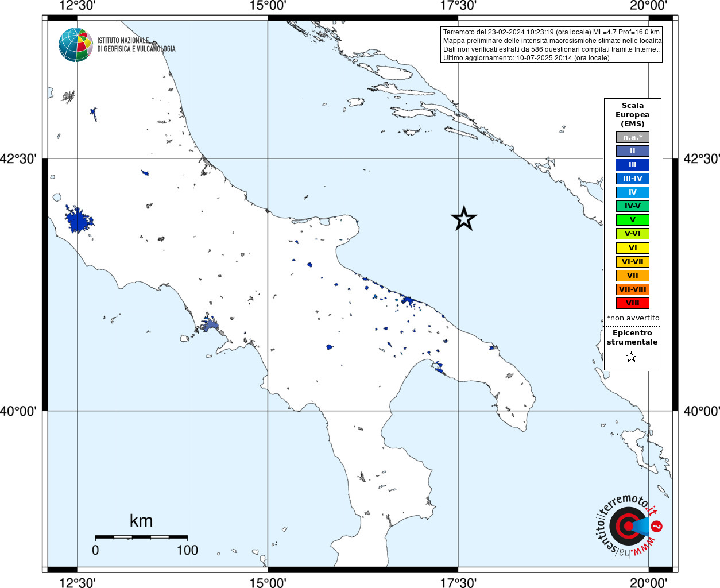
Task: Click the 'Mappa preliminare delle intensità' line
Action: click(552, 41)
